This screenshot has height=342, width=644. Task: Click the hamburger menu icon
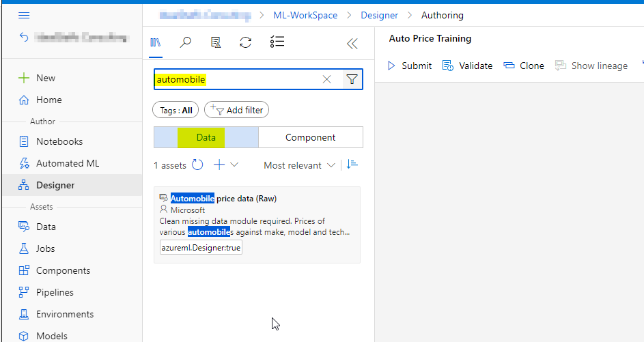coord(23,15)
